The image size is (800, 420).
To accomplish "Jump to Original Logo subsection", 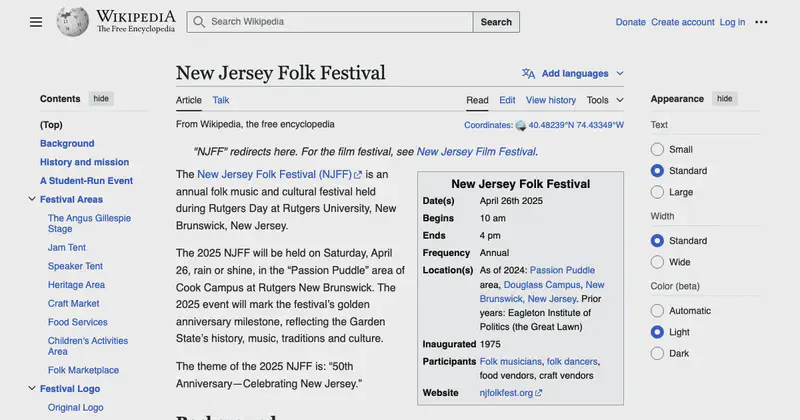I will click(76, 407).
